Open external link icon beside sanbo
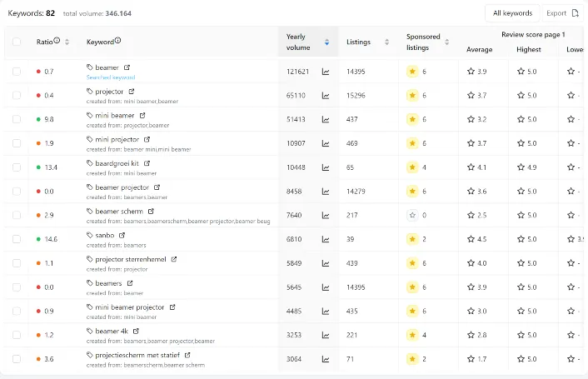588x379 pixels. pyautogui.click(x=122, y=236)
